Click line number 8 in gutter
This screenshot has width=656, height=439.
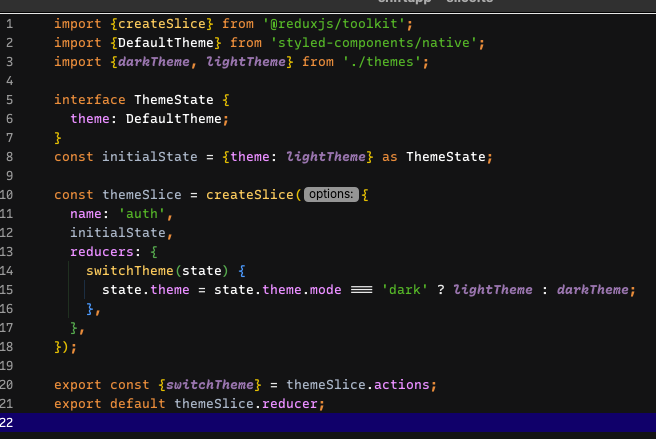tap(9, 157)
